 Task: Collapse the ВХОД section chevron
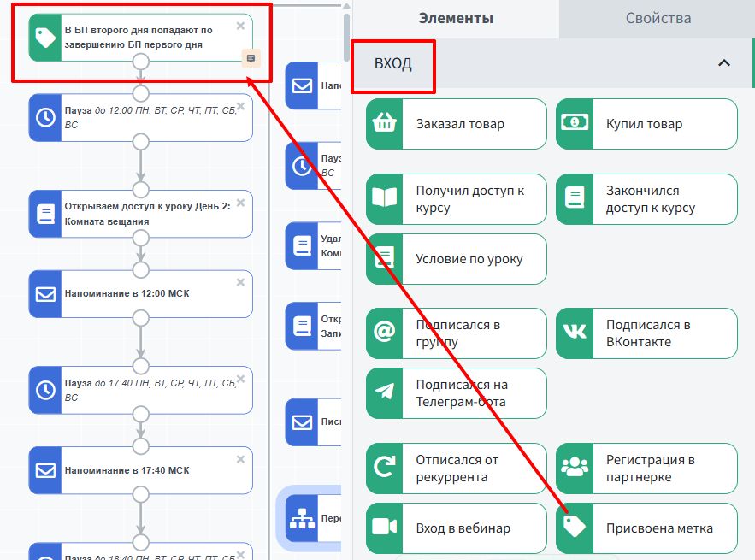click(x=723, y=63)
